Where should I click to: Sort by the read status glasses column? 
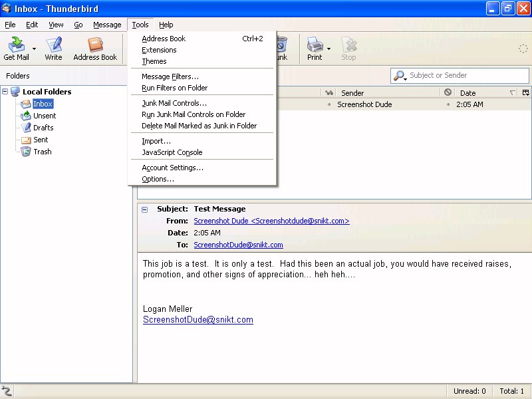(x=329, y=92)
